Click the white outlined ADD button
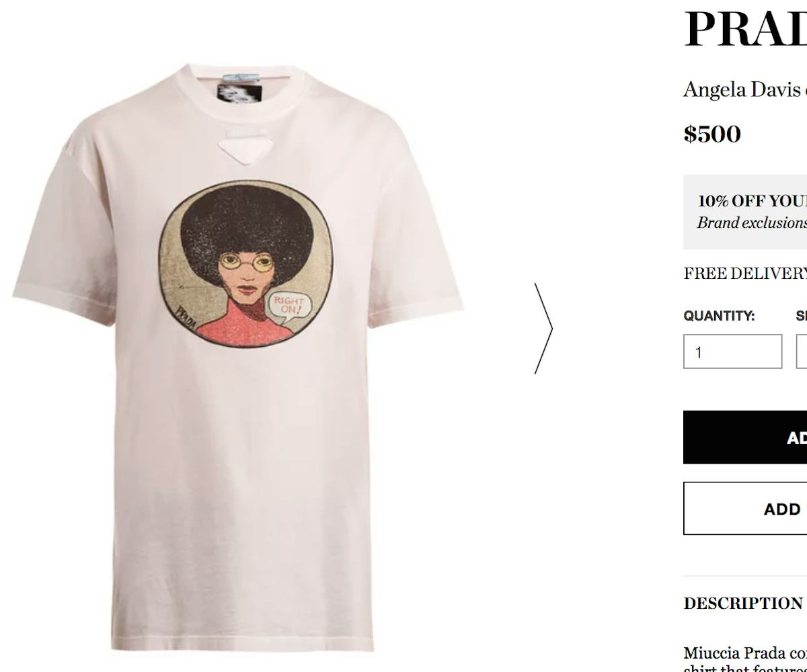This screenshot has width=807, height=672. [x=745, y=509]
